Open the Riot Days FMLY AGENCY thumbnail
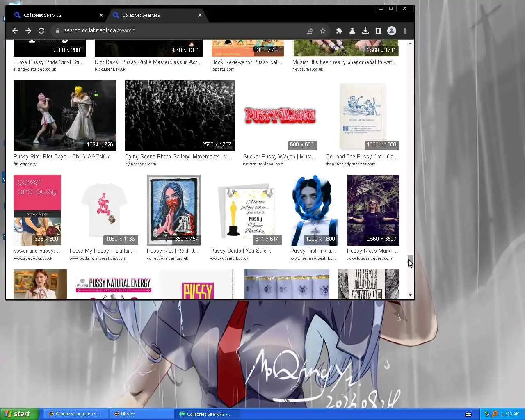525x420 pixels. (x=65, y=116)
